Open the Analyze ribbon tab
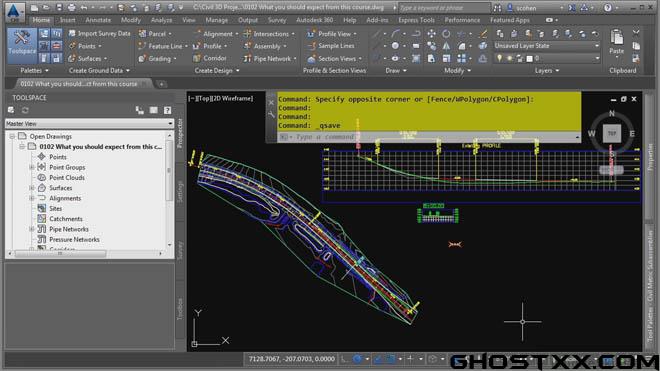This screenshot has width=660, height=371. pos(161,20)
